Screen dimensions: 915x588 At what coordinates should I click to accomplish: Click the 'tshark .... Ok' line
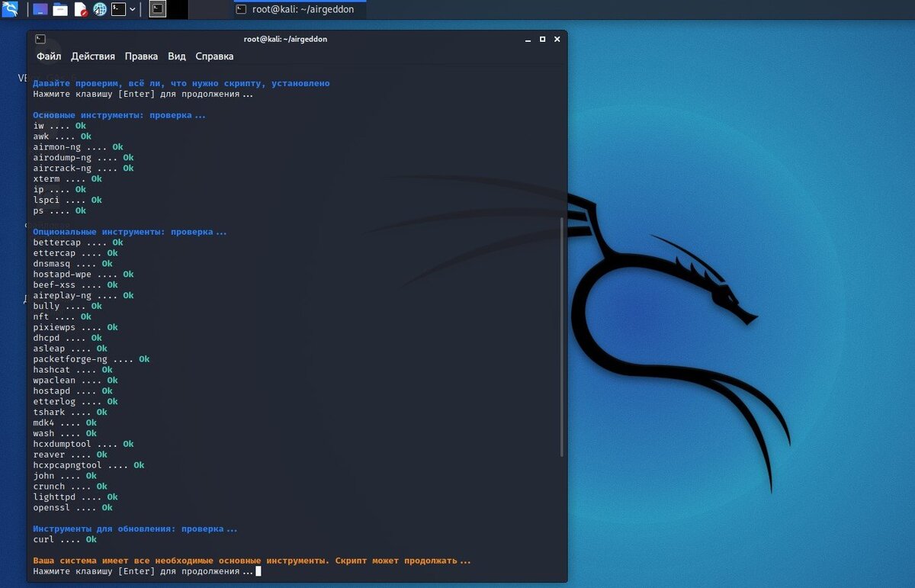tap(70, 413)
